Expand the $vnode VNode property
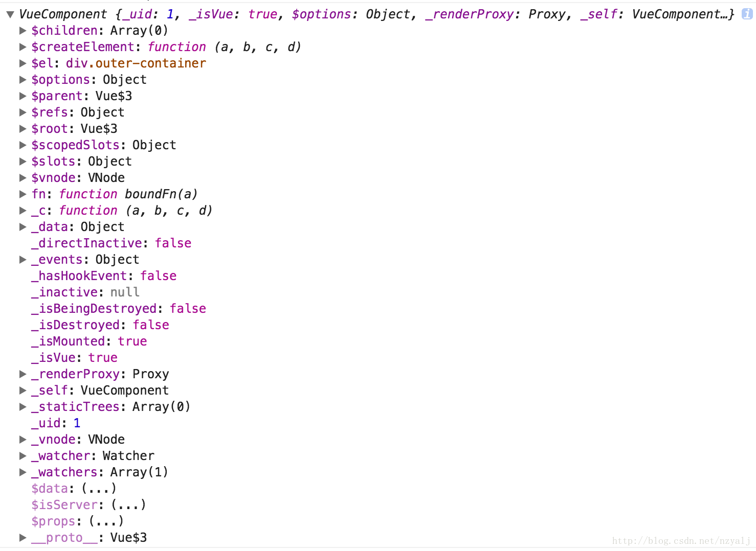 tap(23, 178)
